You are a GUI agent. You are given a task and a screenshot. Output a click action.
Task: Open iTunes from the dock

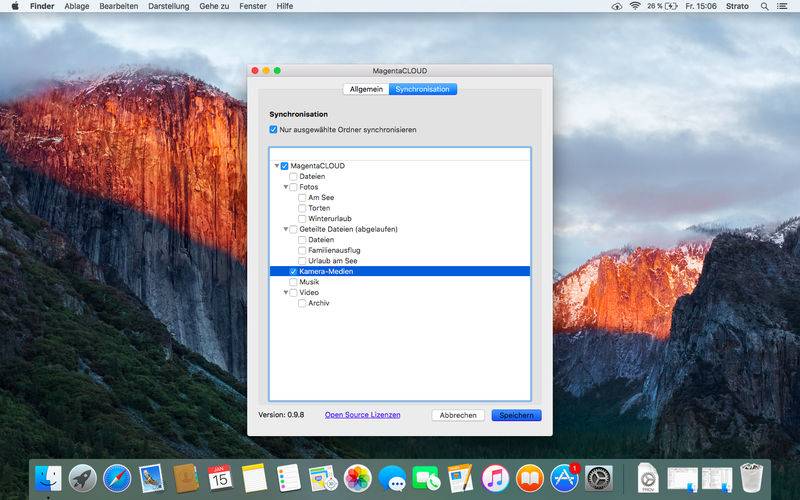tap(495, 478)
